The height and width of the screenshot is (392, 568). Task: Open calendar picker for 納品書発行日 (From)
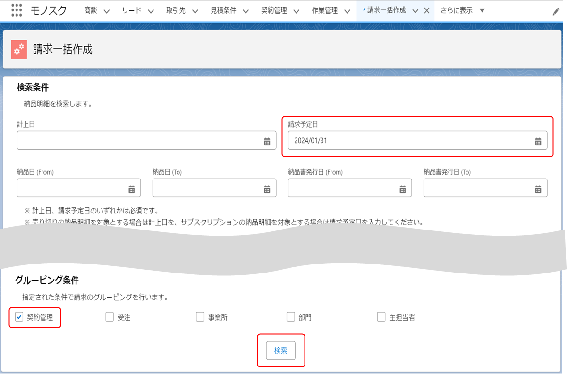(403, 189)
